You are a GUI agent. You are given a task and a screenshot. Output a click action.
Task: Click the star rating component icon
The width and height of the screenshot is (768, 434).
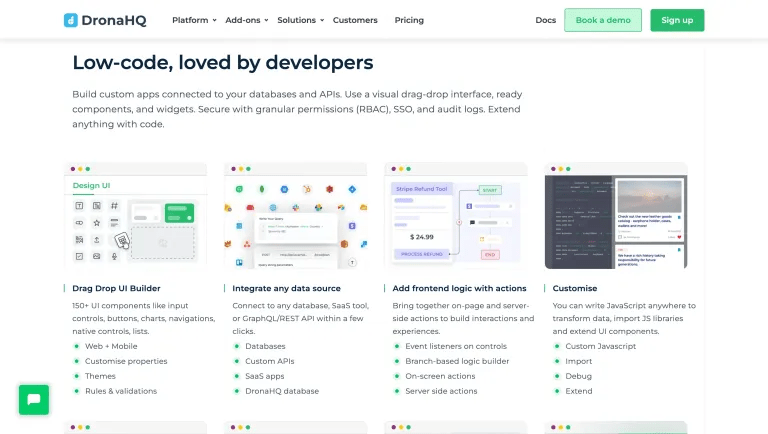pos(96,223)
